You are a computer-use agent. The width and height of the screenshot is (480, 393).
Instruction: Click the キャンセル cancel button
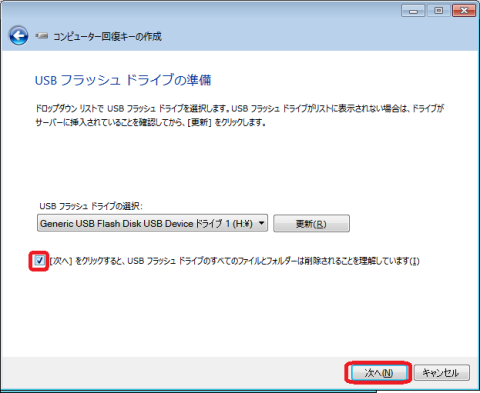pos(442,372)
